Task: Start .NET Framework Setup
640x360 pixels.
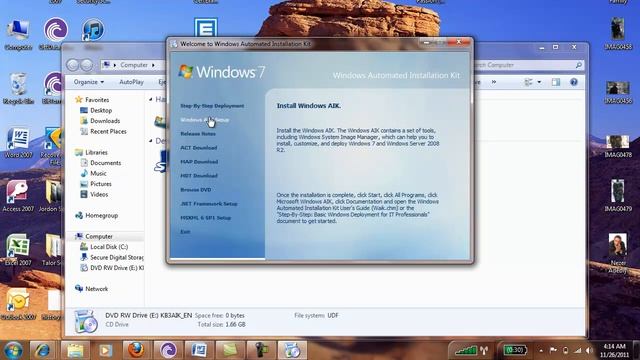Action: click(x=209, y=204)
